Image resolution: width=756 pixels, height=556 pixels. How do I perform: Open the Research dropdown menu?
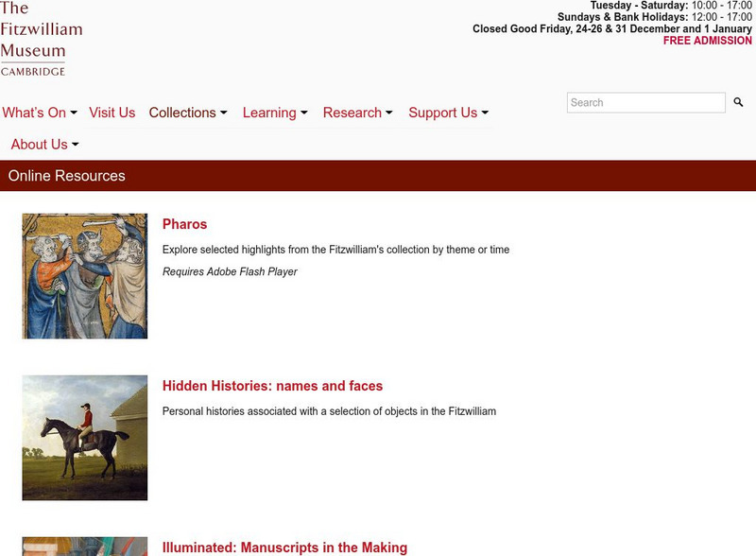click(x=358, y=113)
